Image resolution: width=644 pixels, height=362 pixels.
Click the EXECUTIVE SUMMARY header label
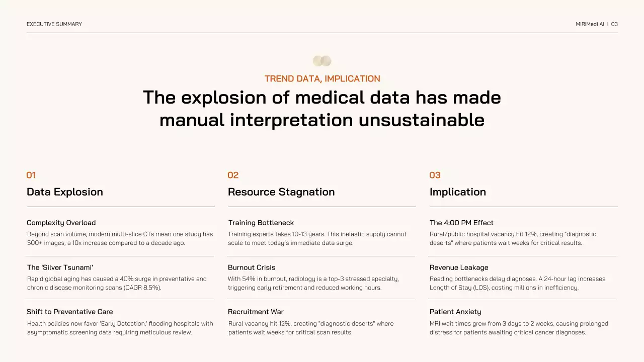pyautogui.click(x=54, y=24)
